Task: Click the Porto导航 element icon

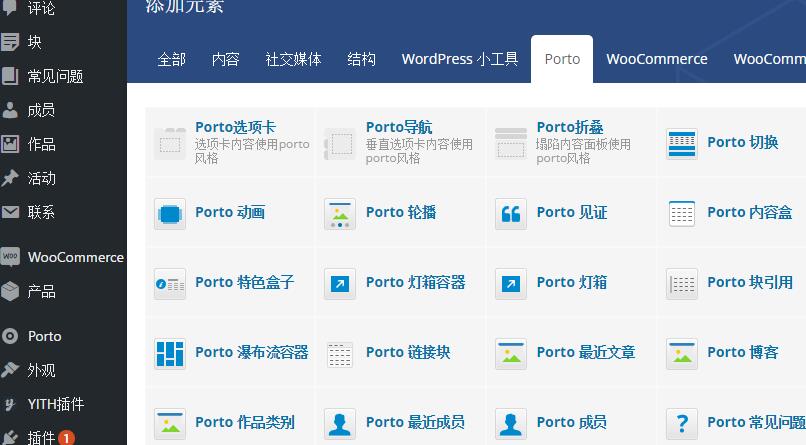Action: 340,143
